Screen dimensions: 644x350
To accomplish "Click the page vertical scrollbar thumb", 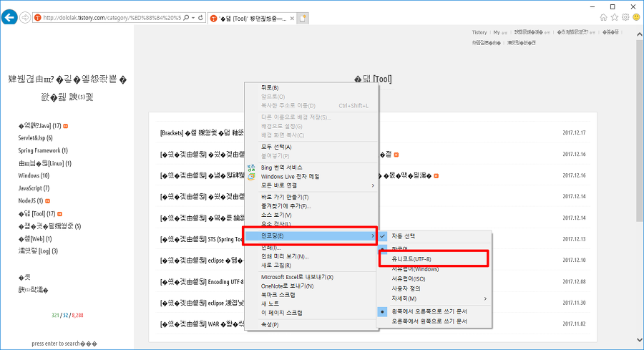I will click(640, 131).
